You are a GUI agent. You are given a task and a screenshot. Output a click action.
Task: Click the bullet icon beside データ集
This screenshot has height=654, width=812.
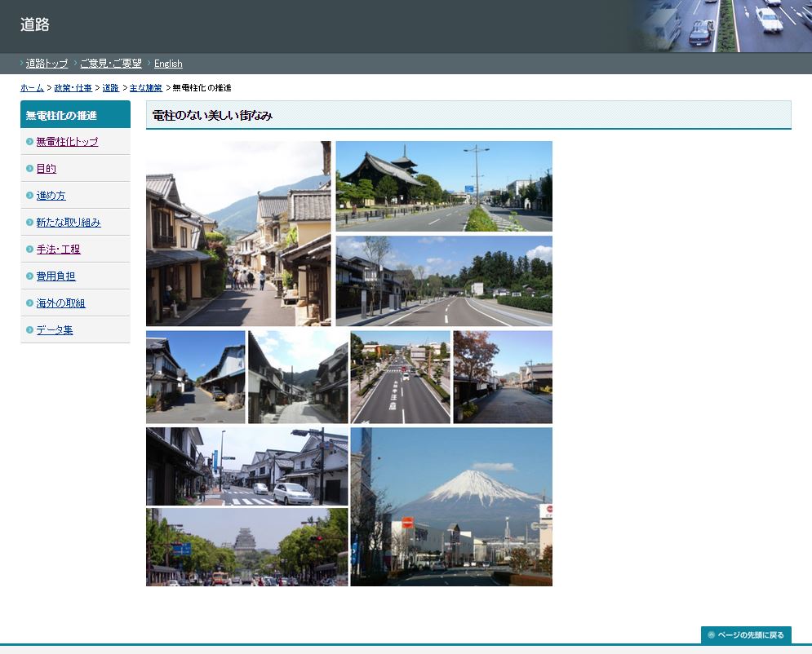tap(29, 330)
